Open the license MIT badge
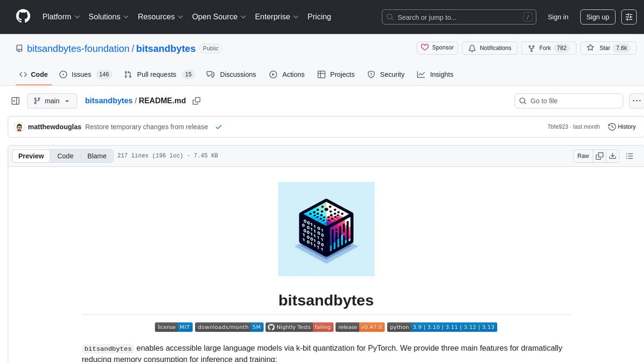 [x=173, y=327]
